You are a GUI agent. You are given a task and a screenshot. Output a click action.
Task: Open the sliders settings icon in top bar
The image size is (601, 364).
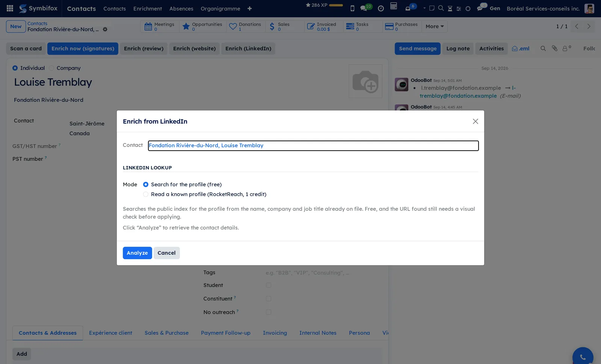coord(459,8)
